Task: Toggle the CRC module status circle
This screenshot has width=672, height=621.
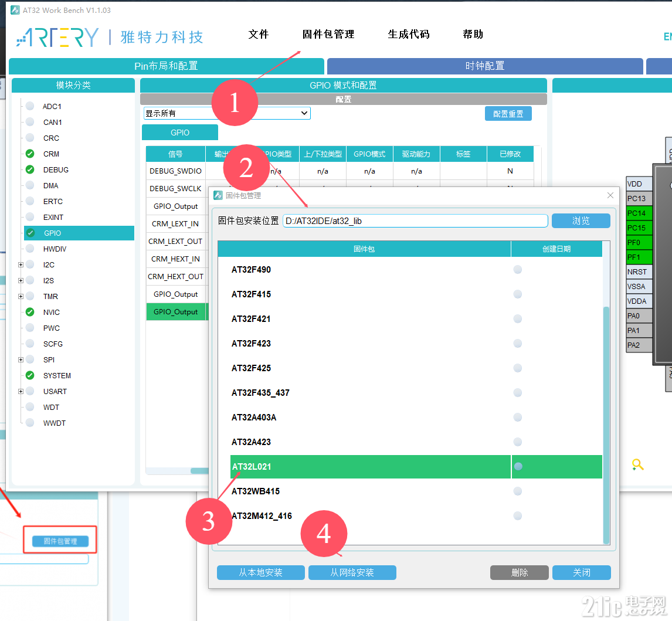Action: coord(30,138)
